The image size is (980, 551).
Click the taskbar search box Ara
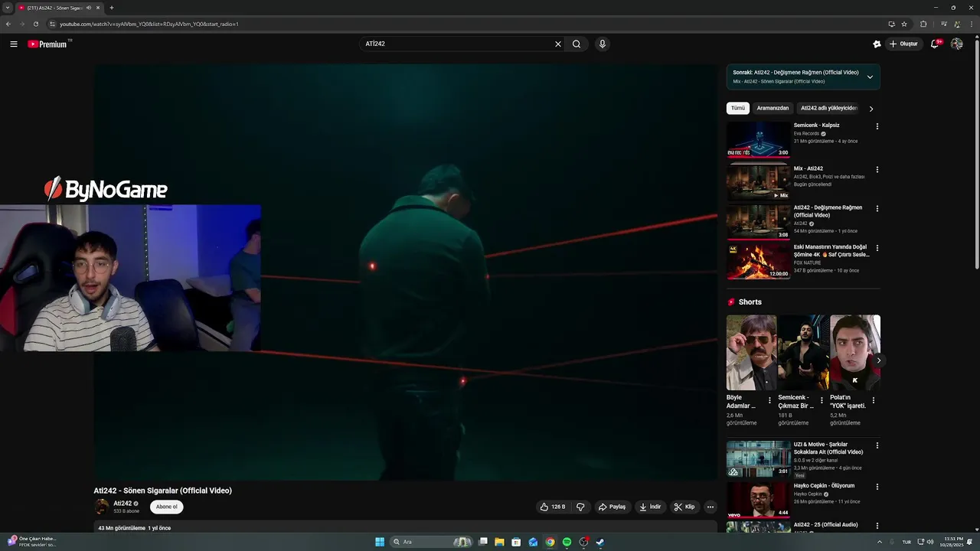click(x=432, y=542)
